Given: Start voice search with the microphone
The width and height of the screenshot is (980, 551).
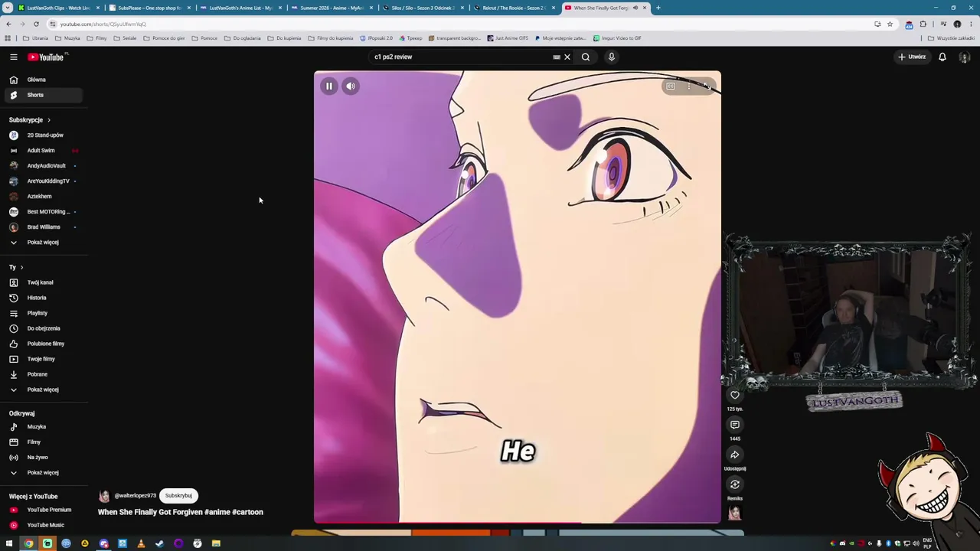Looking at the screenshot, I should [611, 57].
